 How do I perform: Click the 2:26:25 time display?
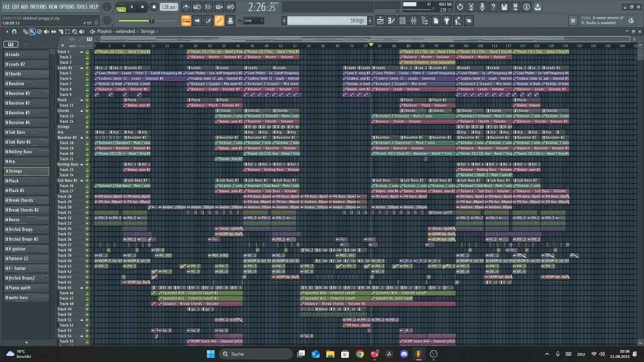[x=262, y=7]
